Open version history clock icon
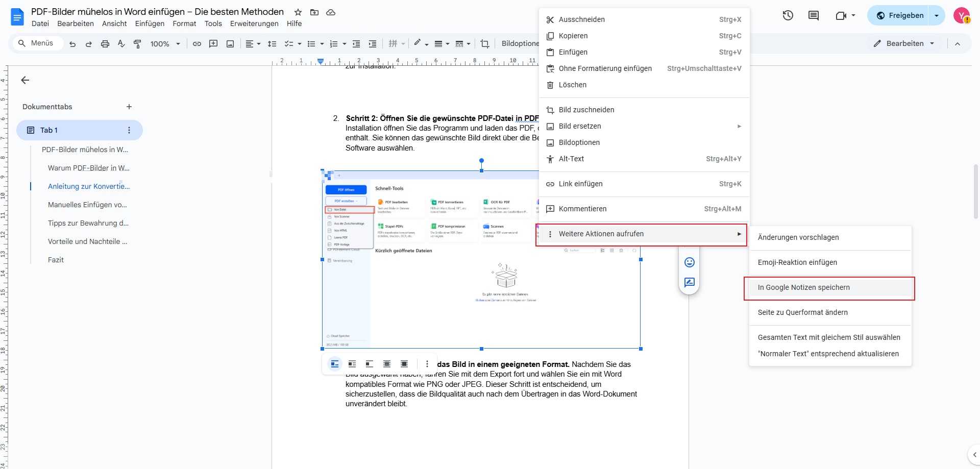The height and width of the screenshot is (469, 980). click(788, 16)
